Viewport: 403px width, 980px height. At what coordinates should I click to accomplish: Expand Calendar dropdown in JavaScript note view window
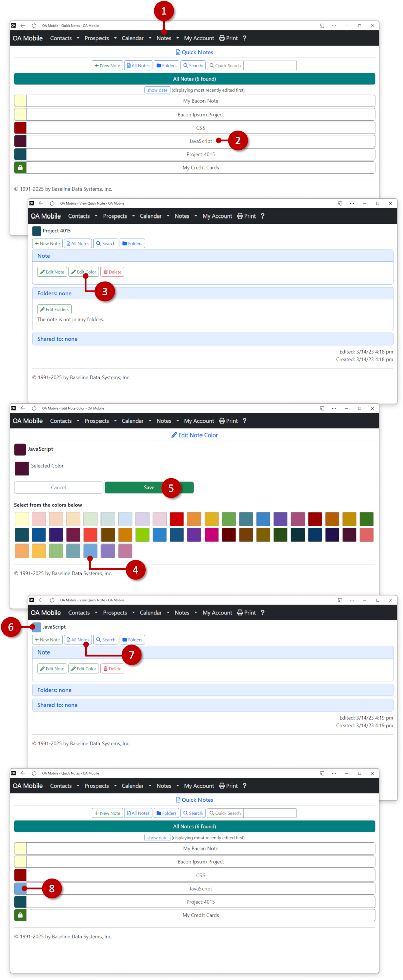point(154,613)
